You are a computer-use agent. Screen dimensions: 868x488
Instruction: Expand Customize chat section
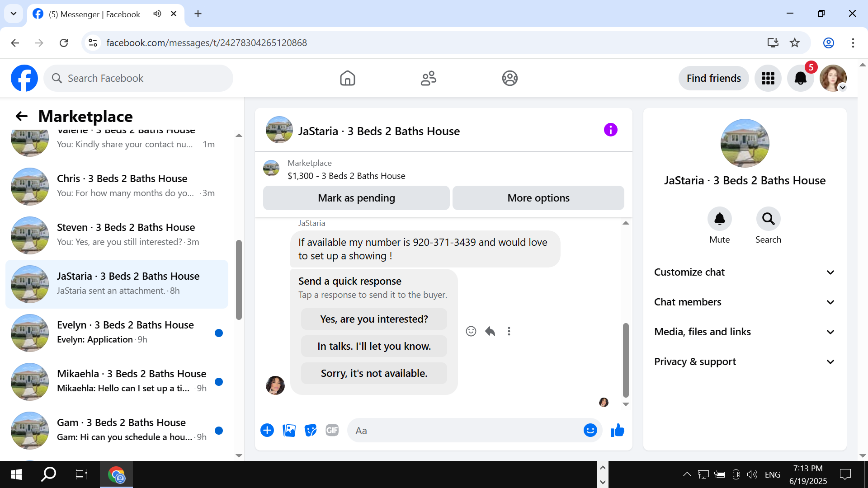point(745,272)
